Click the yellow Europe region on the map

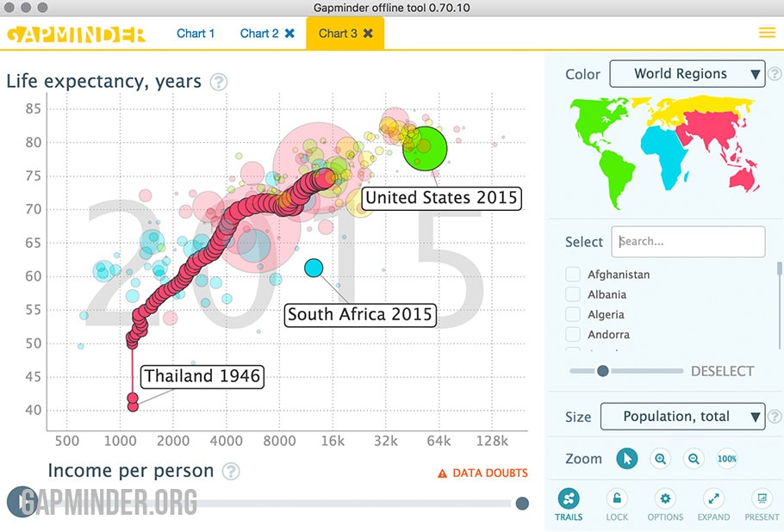tap(700, 106)
